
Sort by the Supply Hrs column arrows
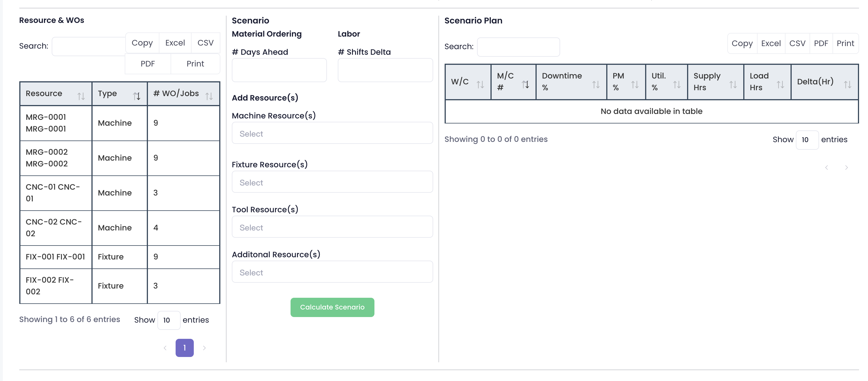(733, 85)
